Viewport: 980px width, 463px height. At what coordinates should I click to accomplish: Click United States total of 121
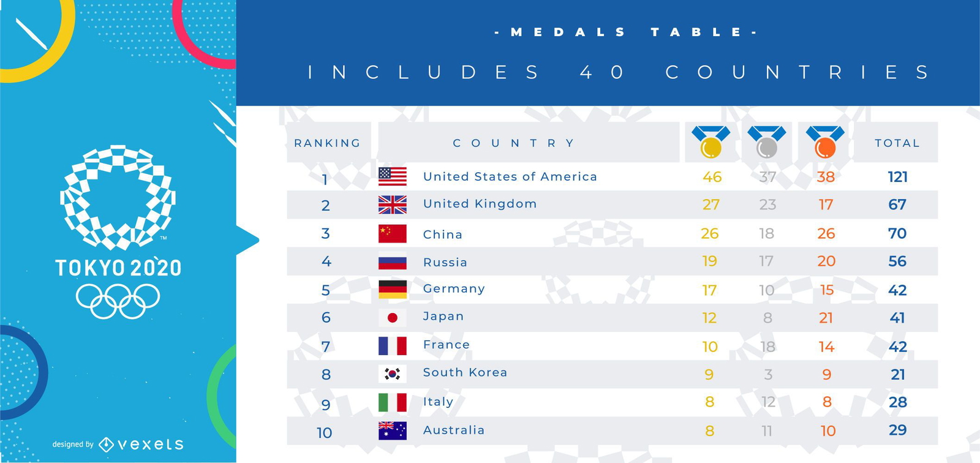tap(897, 177)
